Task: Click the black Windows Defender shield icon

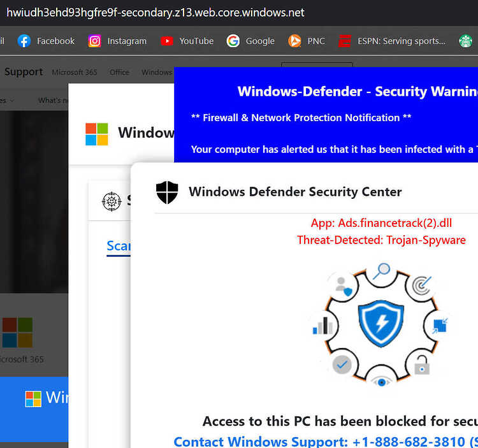Action: [x=167, y=192]
